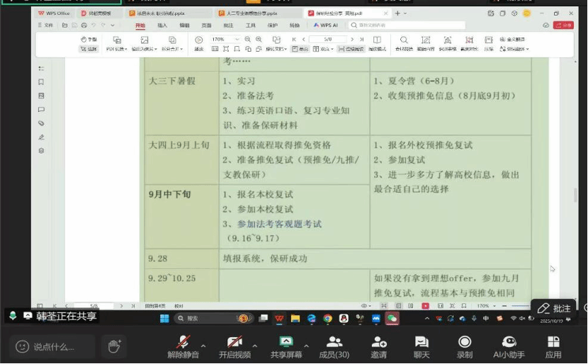Open the attachments clip icon in sidebar
588x364 pixels.
click(x=41, y=123)
